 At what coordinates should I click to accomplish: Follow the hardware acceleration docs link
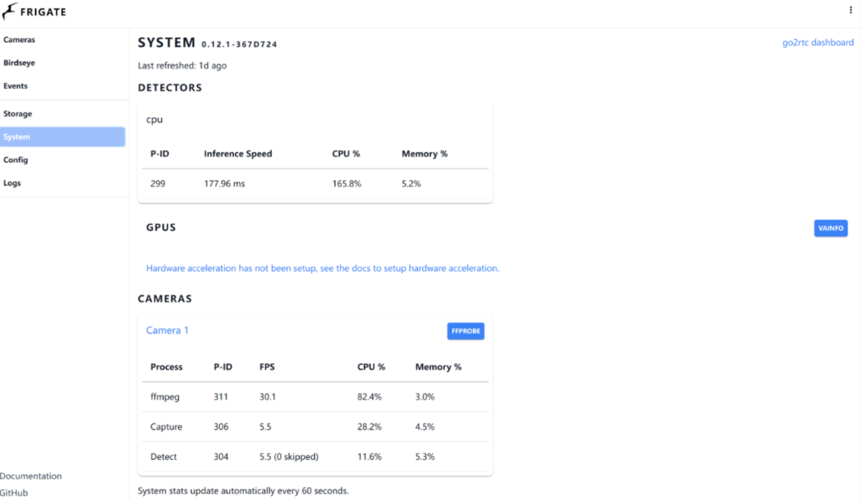(322, 268)
